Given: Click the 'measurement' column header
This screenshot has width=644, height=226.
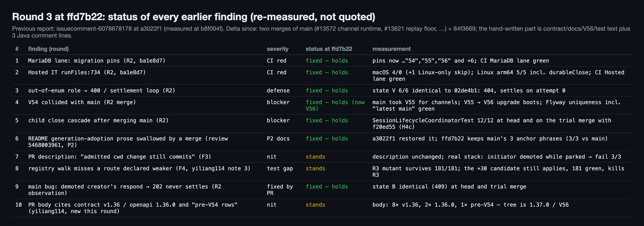Looking at the screenshot, I should [391, 49].
